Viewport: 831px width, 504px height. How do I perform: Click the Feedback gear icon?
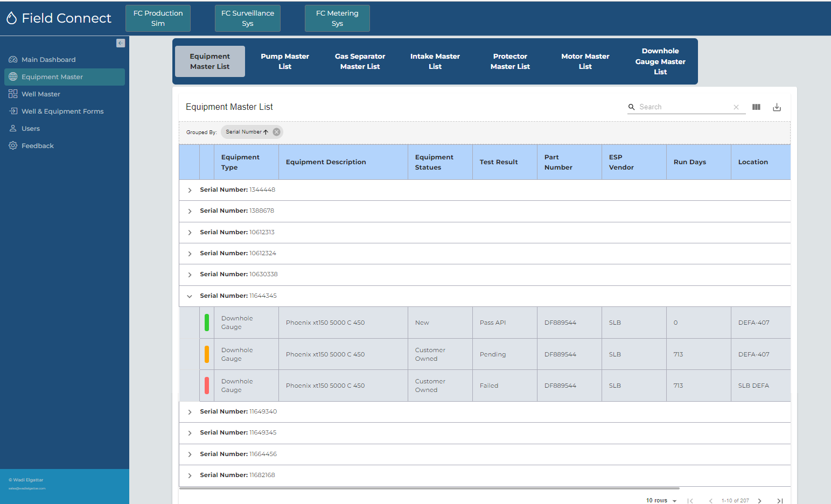click(13, 146)
